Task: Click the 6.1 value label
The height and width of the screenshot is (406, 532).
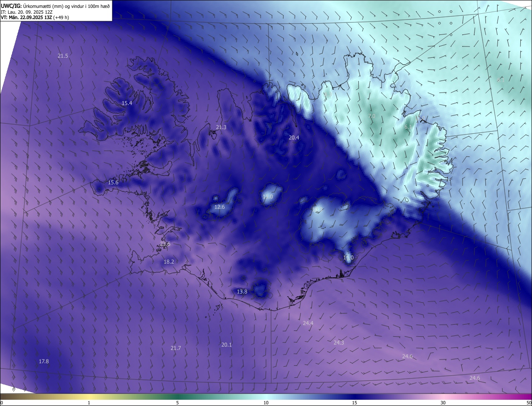Action: 408,127
